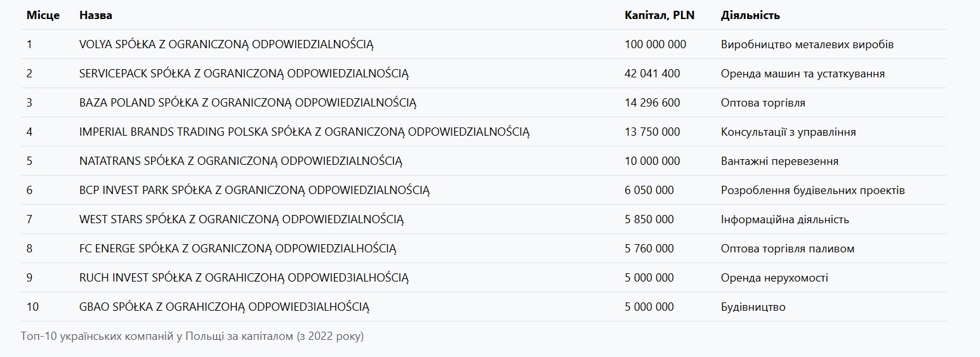This screenshot has width=980, height=357.
Task: Click the 100 000 000 capital value
Action: pyautogui.click(x=655, y=44)
